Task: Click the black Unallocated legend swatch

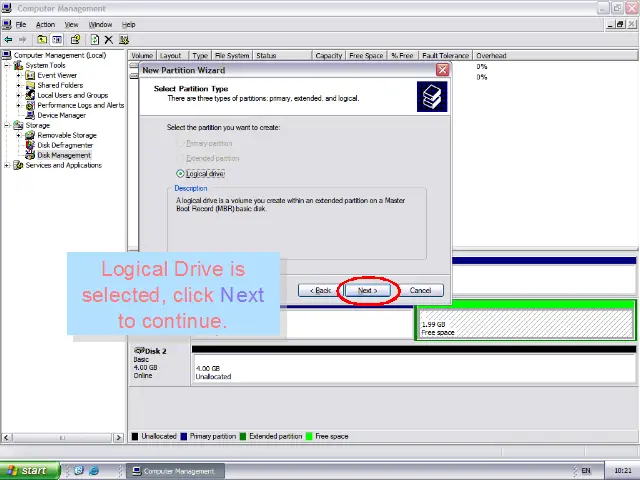Action: pos(135,436)
